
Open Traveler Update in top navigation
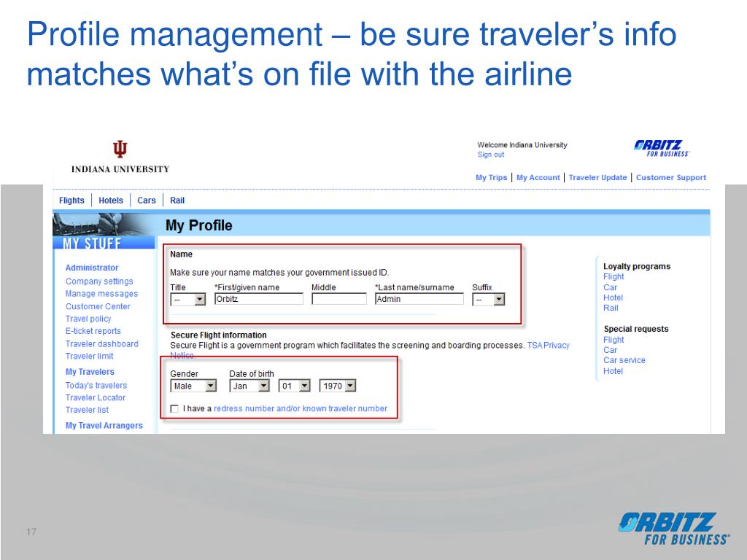(597, 178)
